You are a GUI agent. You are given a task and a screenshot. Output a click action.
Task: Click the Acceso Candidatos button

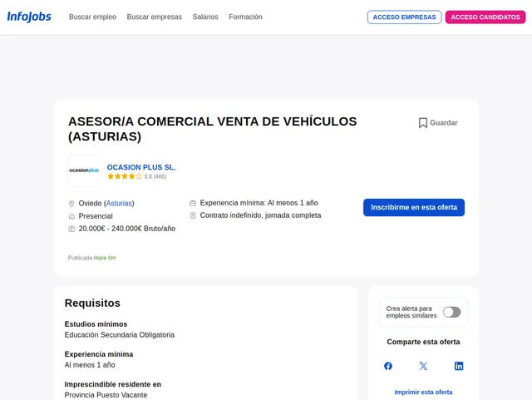pyautogui.click(x=485, y=17)
